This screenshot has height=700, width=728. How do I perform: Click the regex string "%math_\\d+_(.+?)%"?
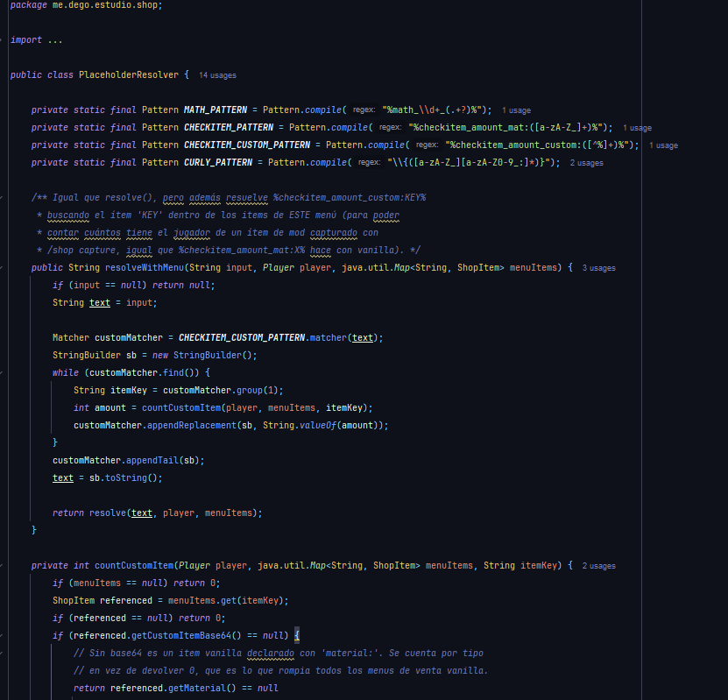pos(432,110)
